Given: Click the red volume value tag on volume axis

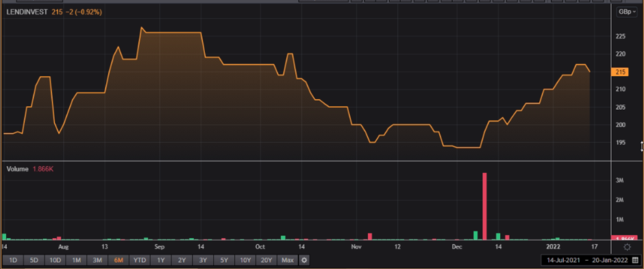Looking at the screenshot, I should coord(624,238).
